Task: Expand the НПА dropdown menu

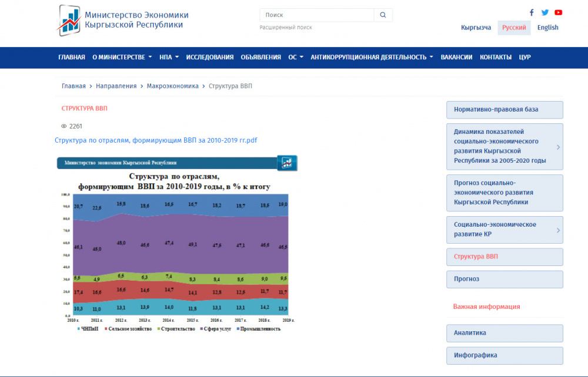Action: 168,58
